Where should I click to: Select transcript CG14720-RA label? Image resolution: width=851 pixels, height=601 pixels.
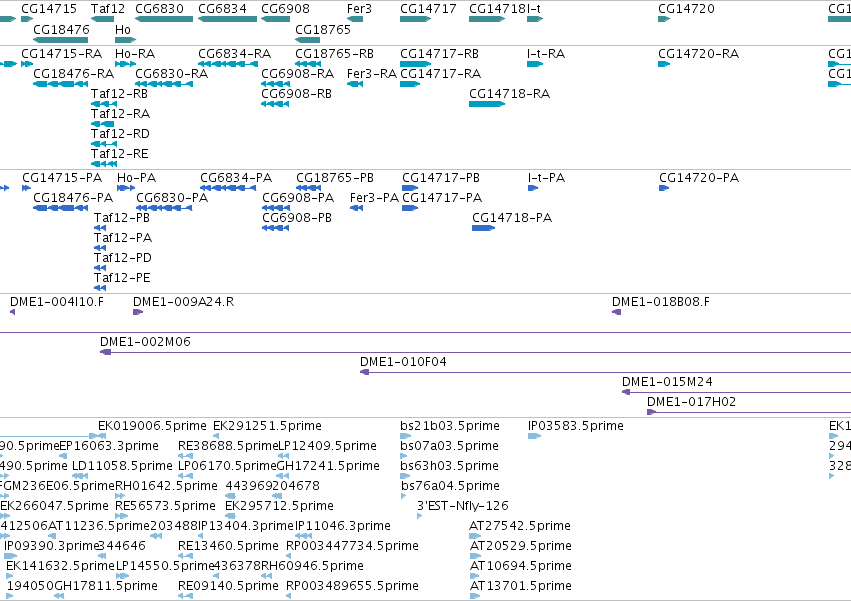coord(698,54)
